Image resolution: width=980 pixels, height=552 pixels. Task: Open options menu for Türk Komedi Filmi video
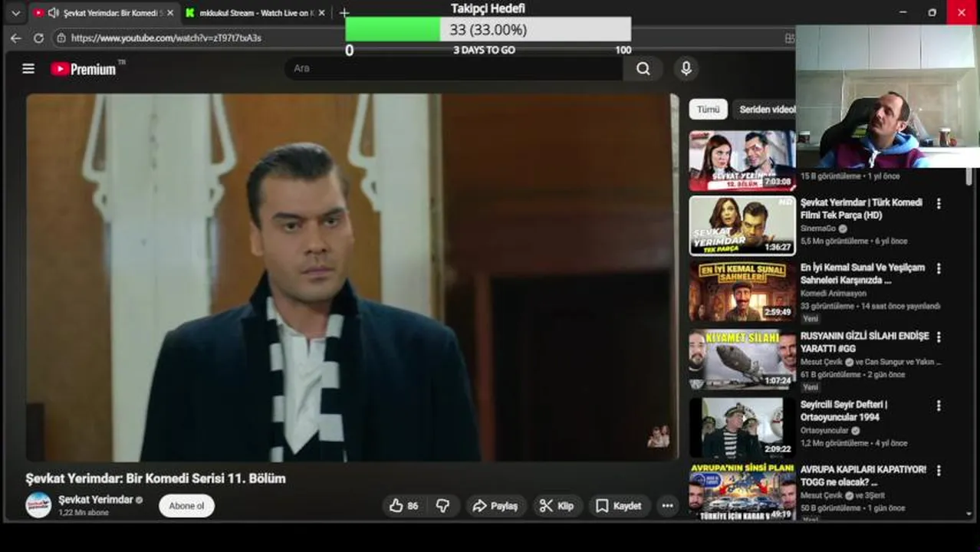point(938,204)
